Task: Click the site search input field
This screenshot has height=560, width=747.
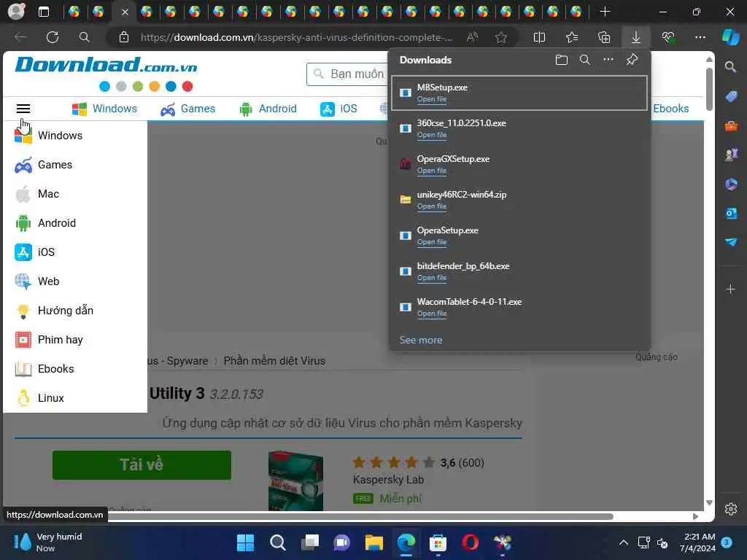Action: click(x=348, y=74)
